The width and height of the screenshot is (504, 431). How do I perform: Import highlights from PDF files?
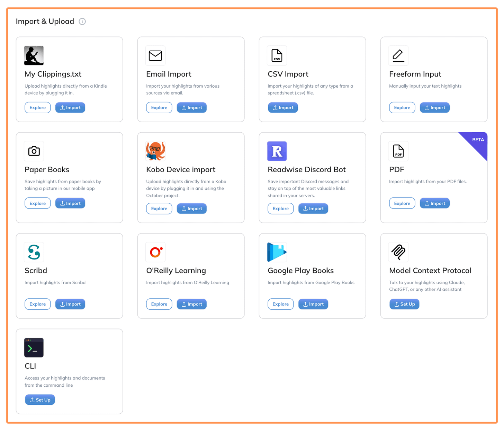click(435, 203)
